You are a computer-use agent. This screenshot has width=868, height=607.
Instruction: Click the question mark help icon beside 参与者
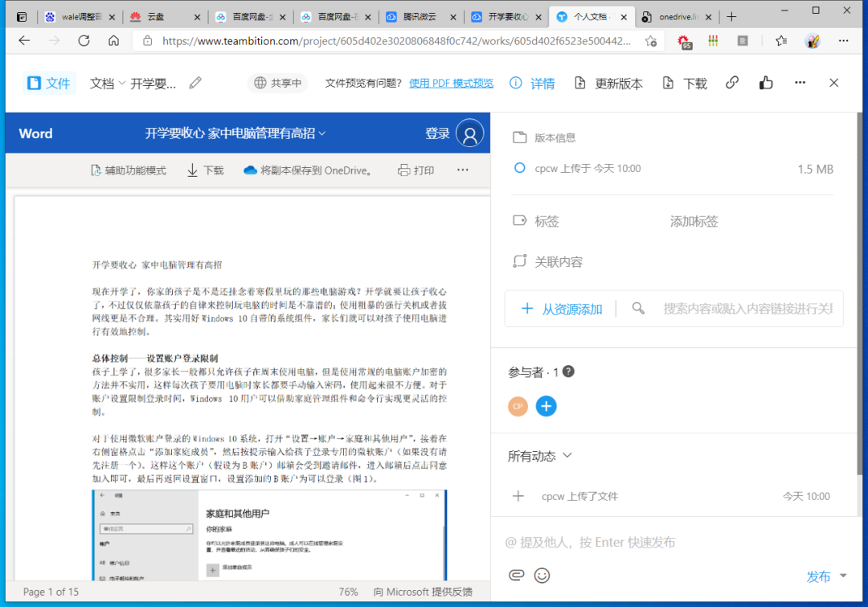click(568, 371)
